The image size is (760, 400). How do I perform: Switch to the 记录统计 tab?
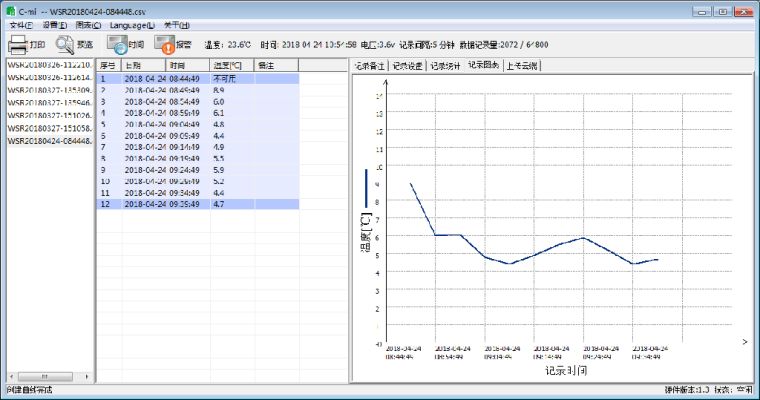pos(446,65)
